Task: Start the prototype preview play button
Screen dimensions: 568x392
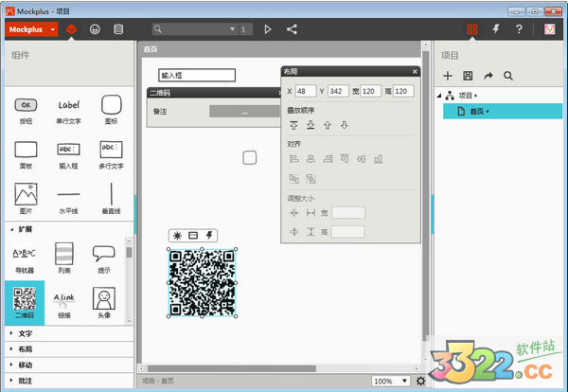Action: click(x=268, y=29)
